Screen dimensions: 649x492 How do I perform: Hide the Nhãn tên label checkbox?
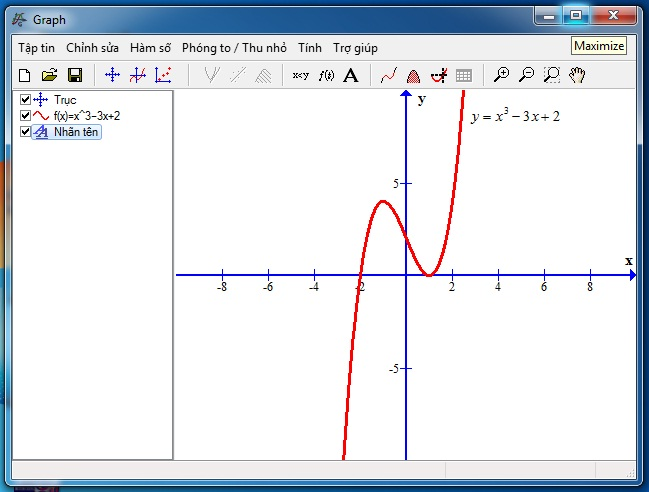coord(25,132)
